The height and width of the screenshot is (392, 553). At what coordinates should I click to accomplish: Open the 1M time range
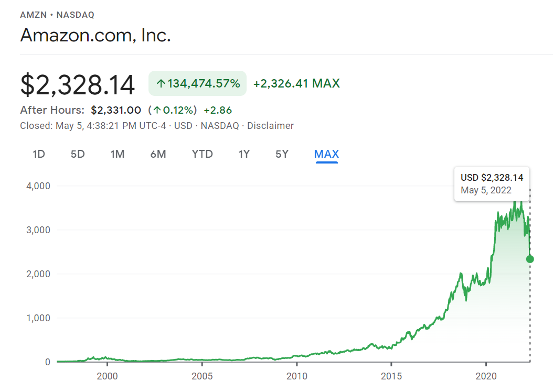116,154
